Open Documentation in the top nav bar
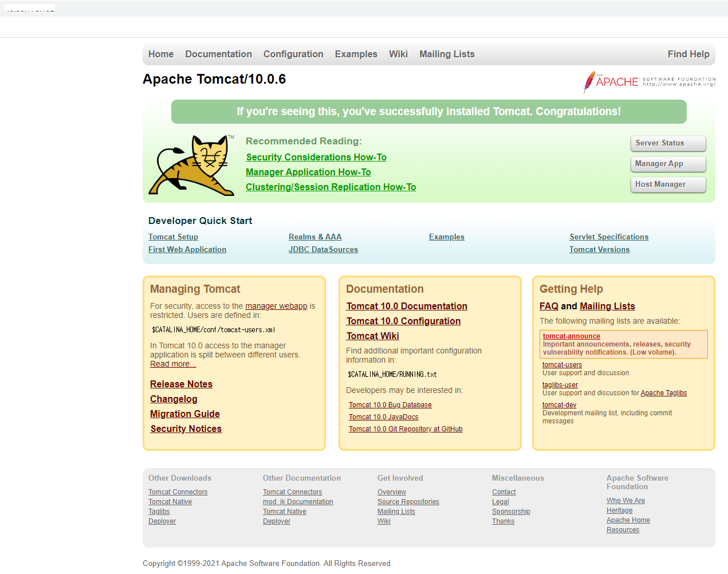 click(218, 54)
